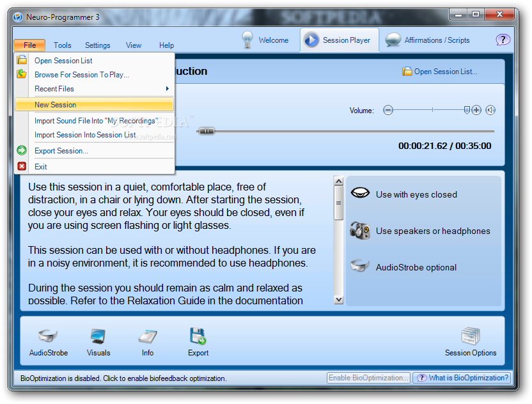Click the folder icon beside Open Session List menu item
This screenshot has height=404, width=532.
(22, 60)
